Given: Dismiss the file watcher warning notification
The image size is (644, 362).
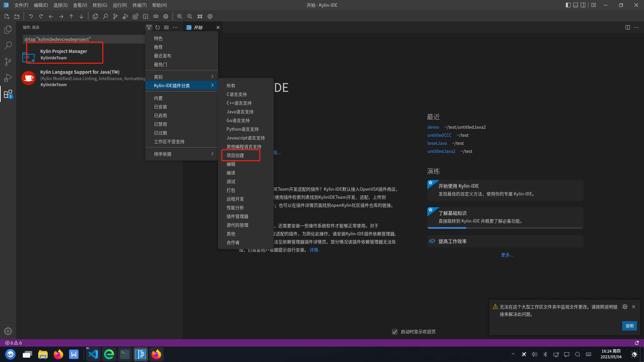Looking at the screenshot, I should click(634, 307).
